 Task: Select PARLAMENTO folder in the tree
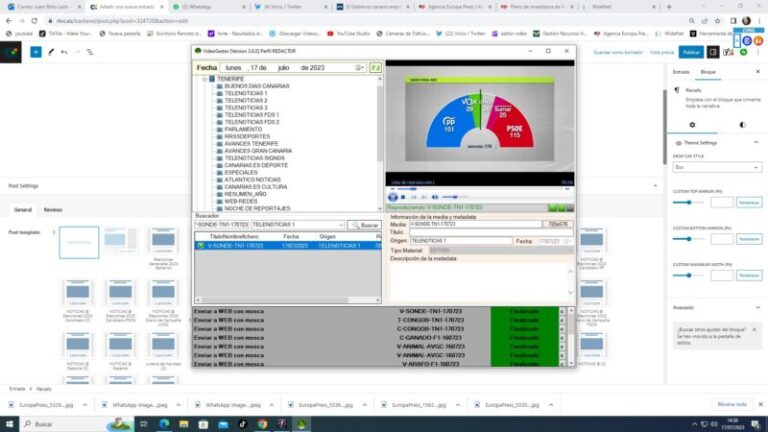243,129
